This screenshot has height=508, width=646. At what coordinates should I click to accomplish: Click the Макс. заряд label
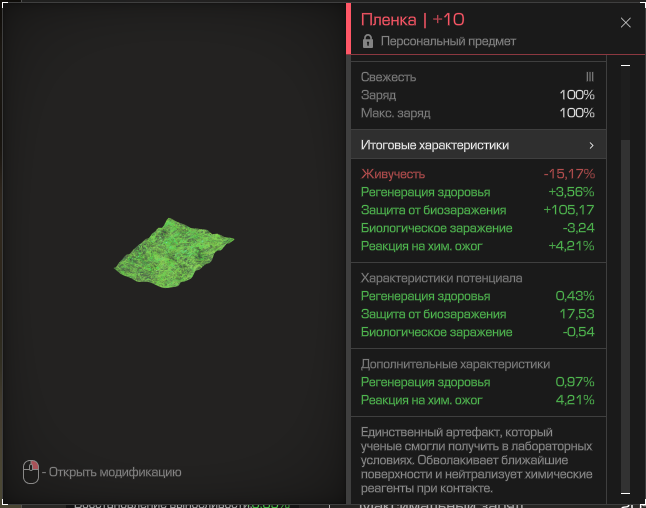pyautogui.click(x=396, y=113)
